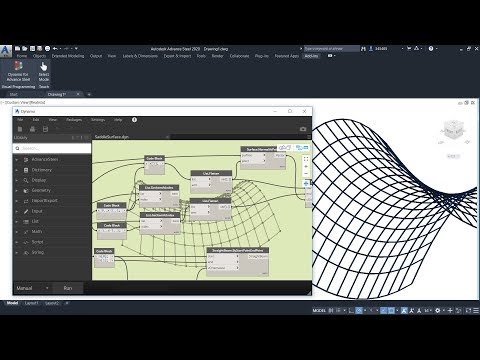Viewport: 480px width, 360px height.
Task: Click Zoom to fit icon in Dynamo canvas
Action: (306, 159)
